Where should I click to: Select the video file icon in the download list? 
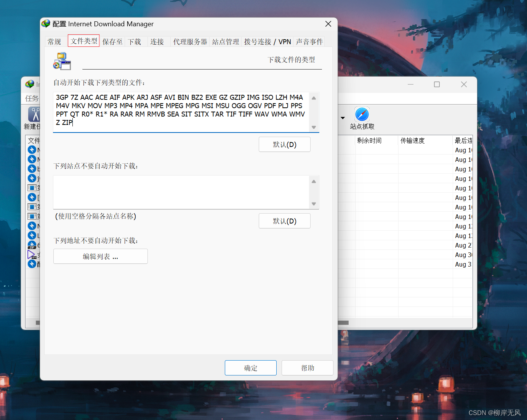click(x=32, y=255)
